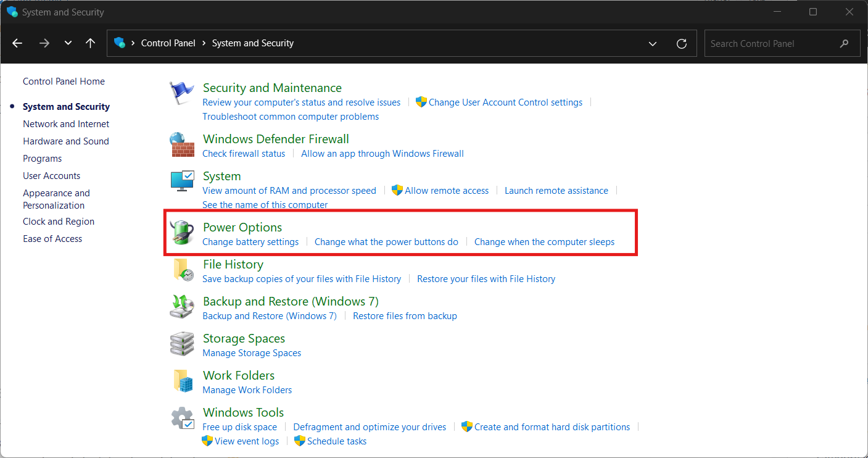Click the search magnifier icon
This screenshot has height=458, width=868.
[x=845, y=43]
